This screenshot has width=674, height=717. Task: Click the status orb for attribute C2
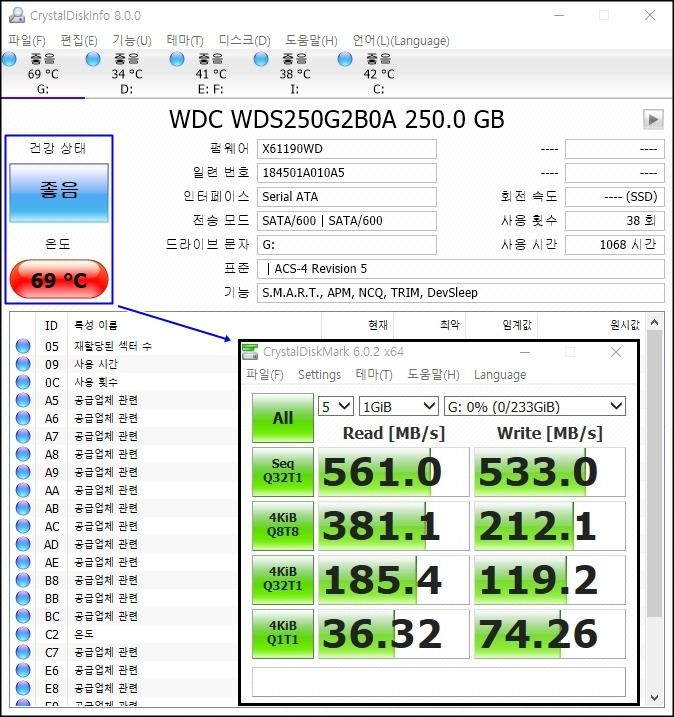pyautogui.click(x=23, y=634)
